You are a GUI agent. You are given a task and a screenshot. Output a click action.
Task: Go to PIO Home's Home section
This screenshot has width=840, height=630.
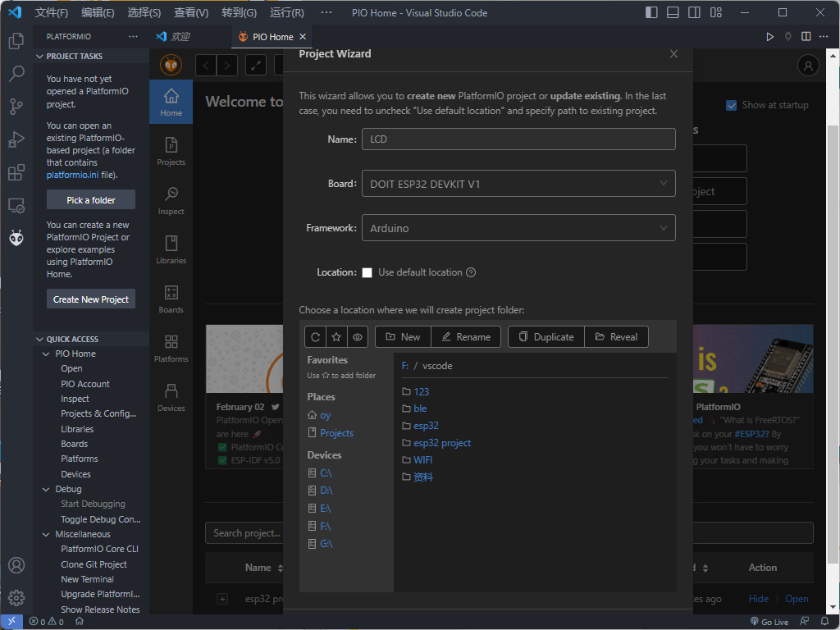coord(171,103)
